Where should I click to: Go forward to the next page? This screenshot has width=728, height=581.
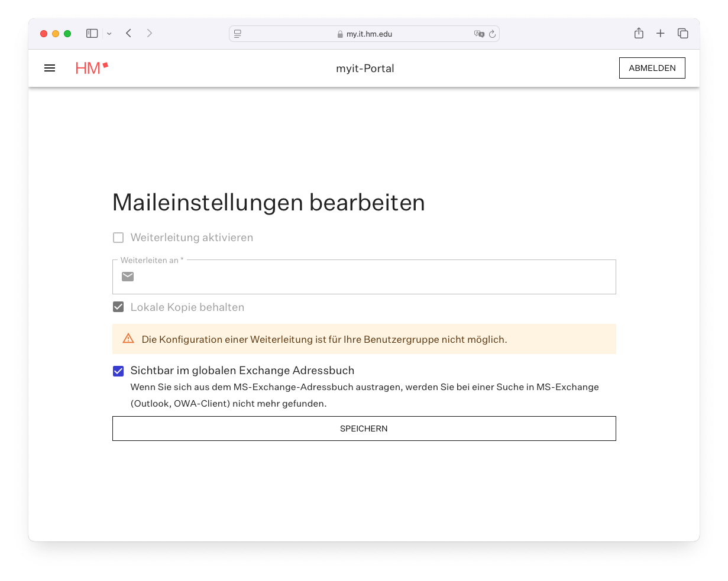150,34
